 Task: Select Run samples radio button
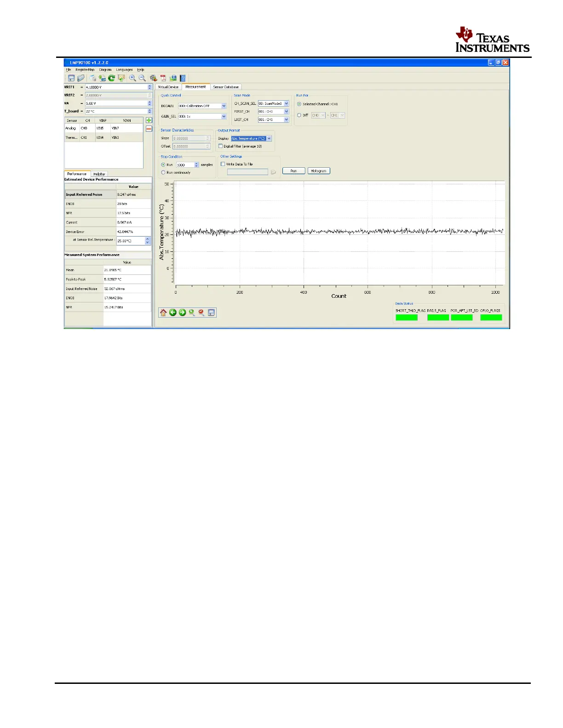pos(163,165)
